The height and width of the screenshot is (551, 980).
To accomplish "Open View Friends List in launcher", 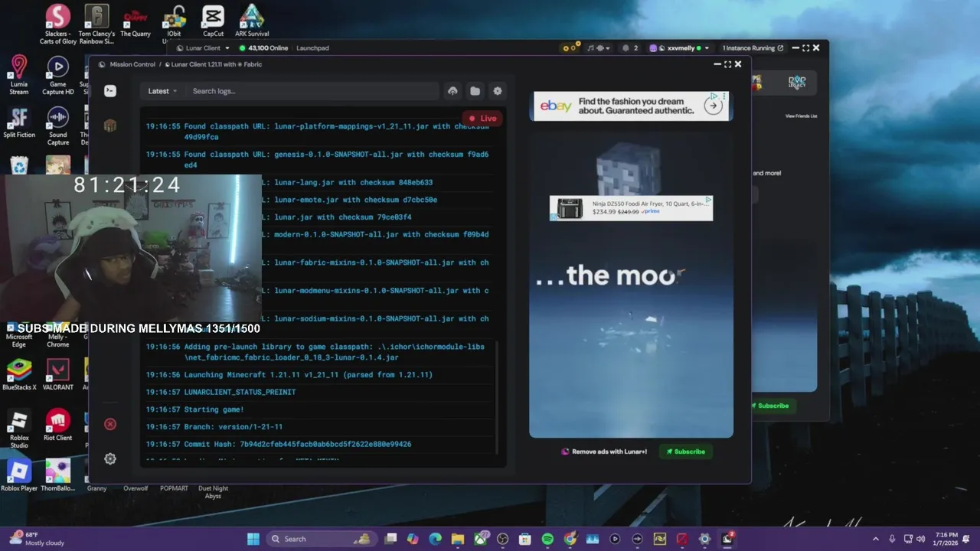I will [x=801, y=116].
